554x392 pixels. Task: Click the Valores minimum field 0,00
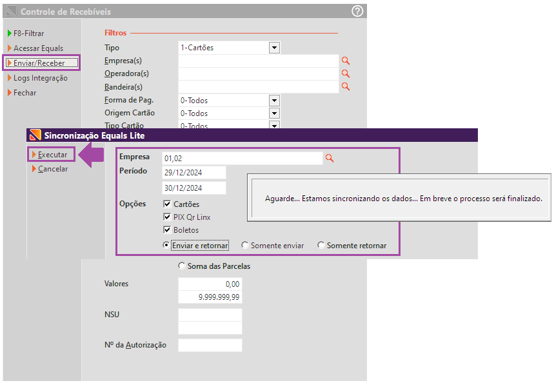point(210,284)
